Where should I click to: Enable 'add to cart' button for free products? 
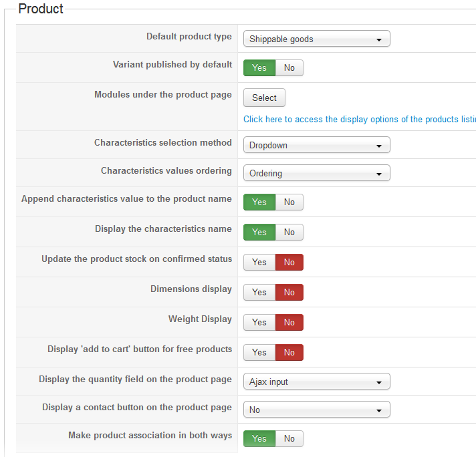(259, 352)
